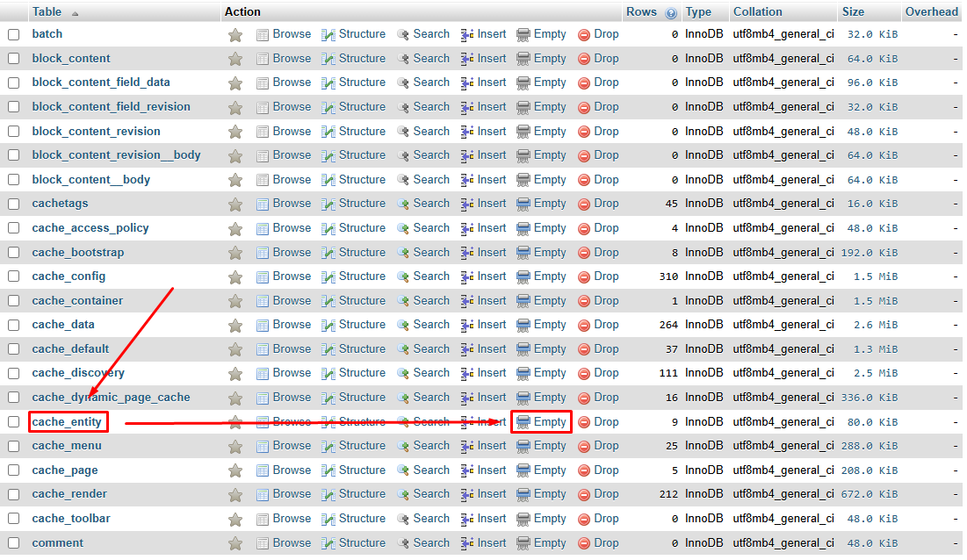Tick the cachetags row checkbox
Screen dimensions: 967x560
pyautogui.click(x=13, y=204)
